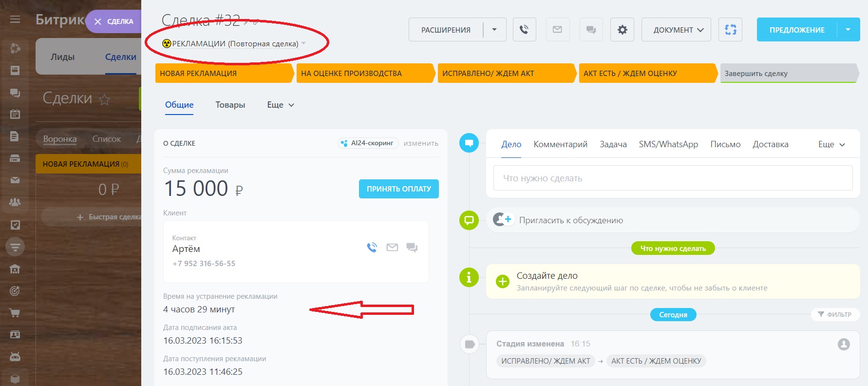Set stage to НА ОЦЕНКЕ ПРОИЗВОДСТВА
This screenshot has height=386, width=868.
pos(364,74)
